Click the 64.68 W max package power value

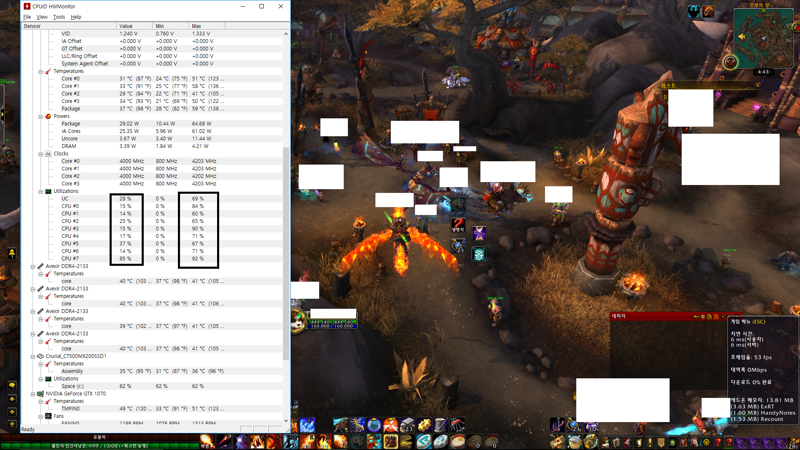tap(202, 123)
